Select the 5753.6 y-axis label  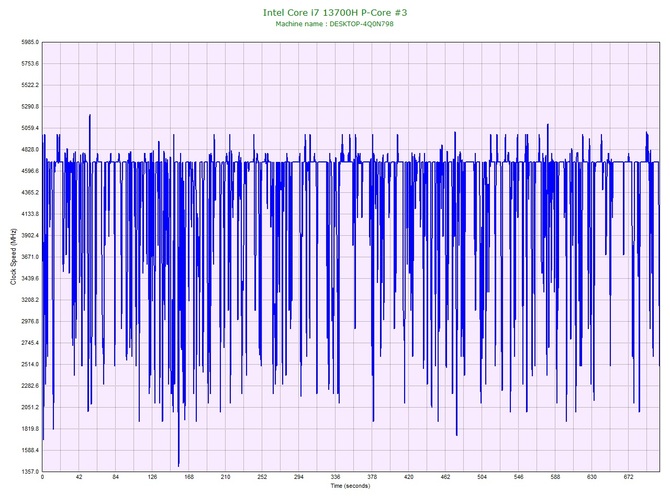tap(30, 64)
